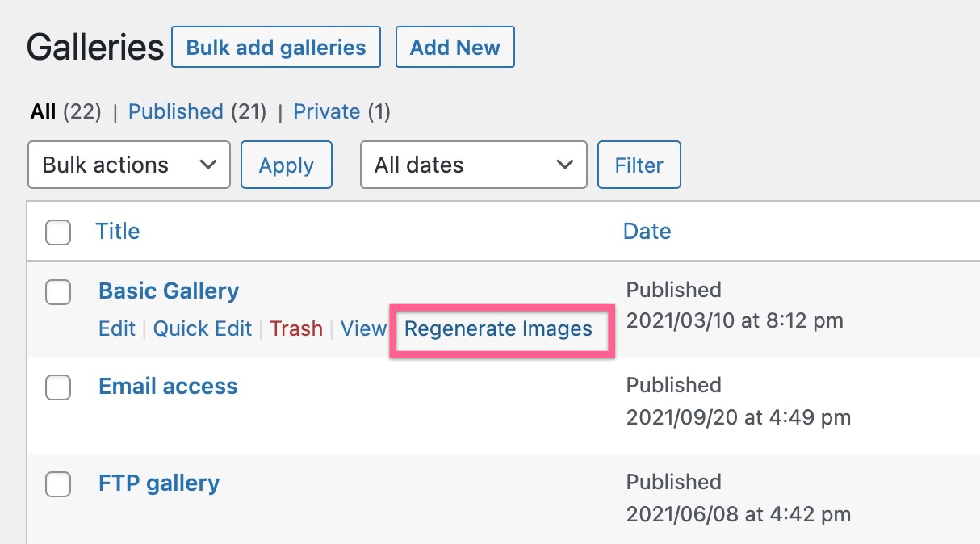Click the Add New button
Viewport: 980px width, 544px height.
pyautogui.click(x=454, y=47)
